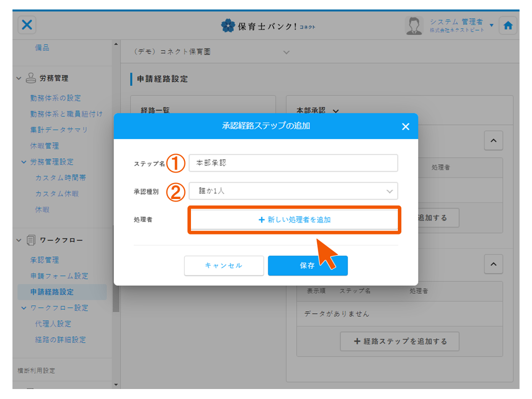Close the 承認経路ステップの追加 dialog
The image size is (532, 399).
click(405, 127)
